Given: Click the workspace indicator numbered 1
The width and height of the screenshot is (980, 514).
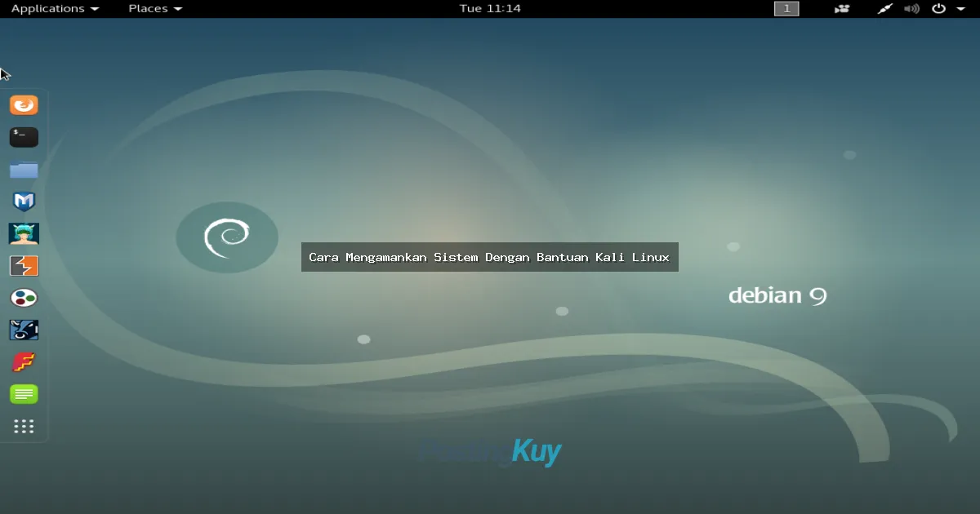Looking at the screenshot, I should pos(786,9).
